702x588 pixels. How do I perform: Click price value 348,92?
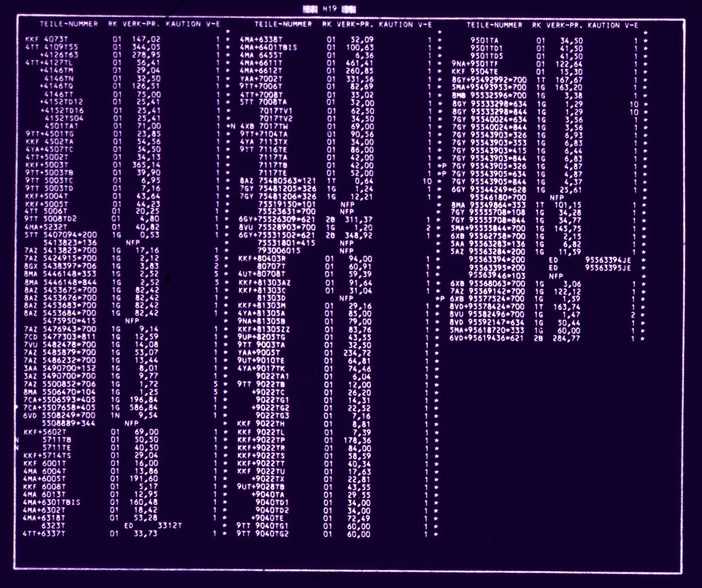point(358,236)
